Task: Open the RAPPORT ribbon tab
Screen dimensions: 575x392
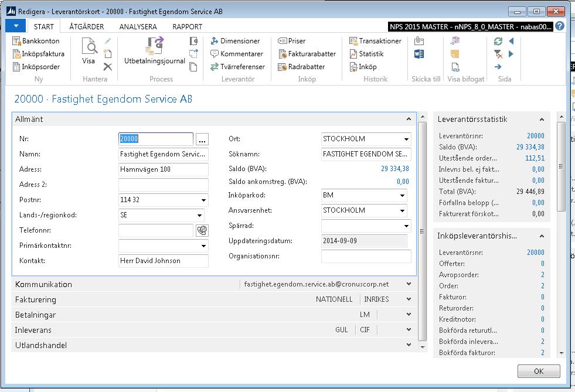Action: tap(187, 26)
